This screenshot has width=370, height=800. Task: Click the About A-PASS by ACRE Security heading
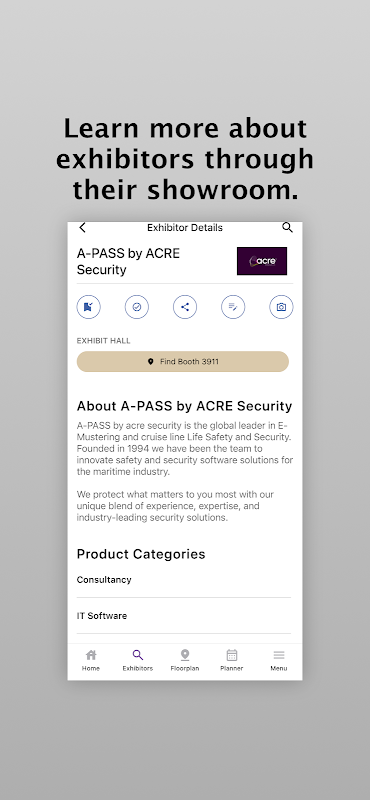(184, 406)
